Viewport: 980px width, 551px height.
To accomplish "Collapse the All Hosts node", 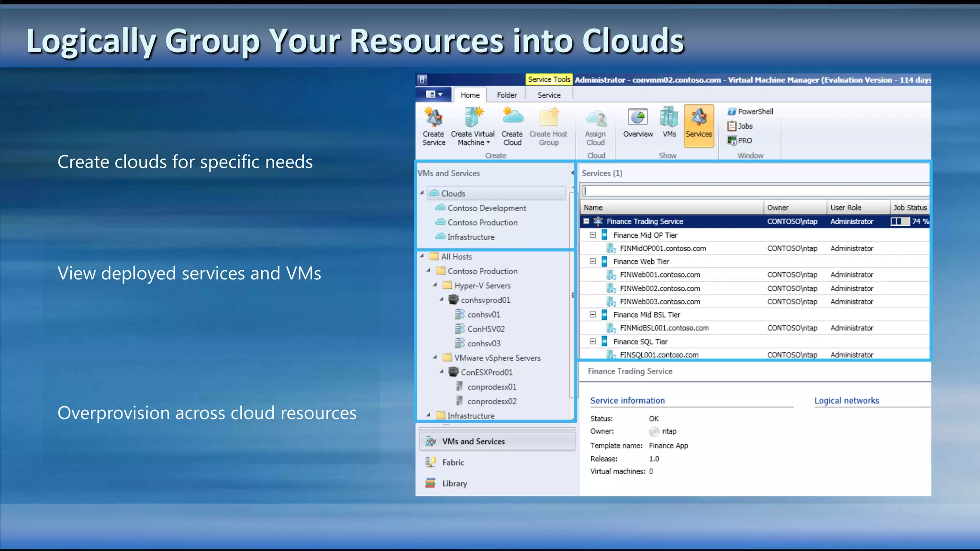I will 422,256.
